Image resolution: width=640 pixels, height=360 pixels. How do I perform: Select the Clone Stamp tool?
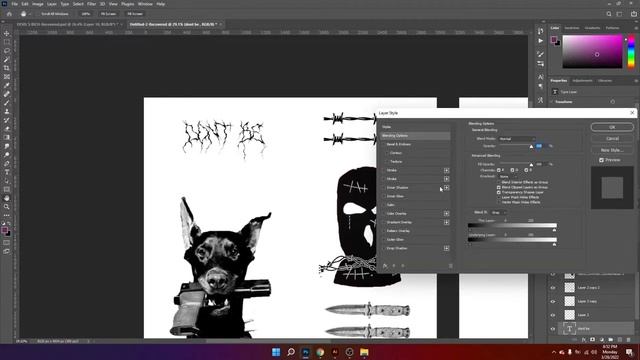(x=7, y=111)
